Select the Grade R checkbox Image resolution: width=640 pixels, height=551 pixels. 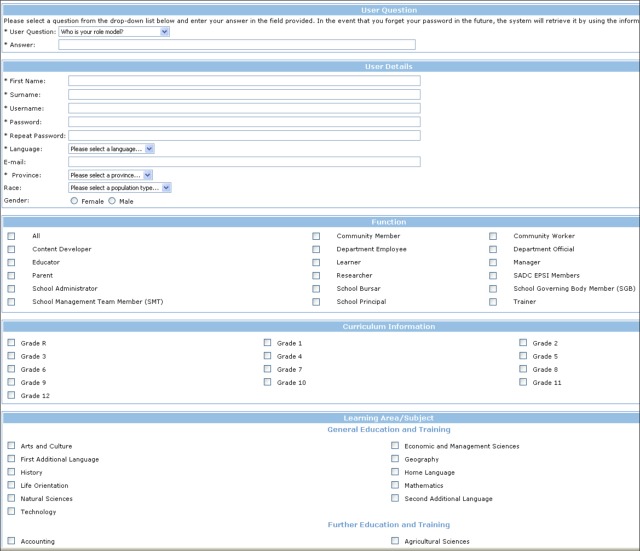11,343
